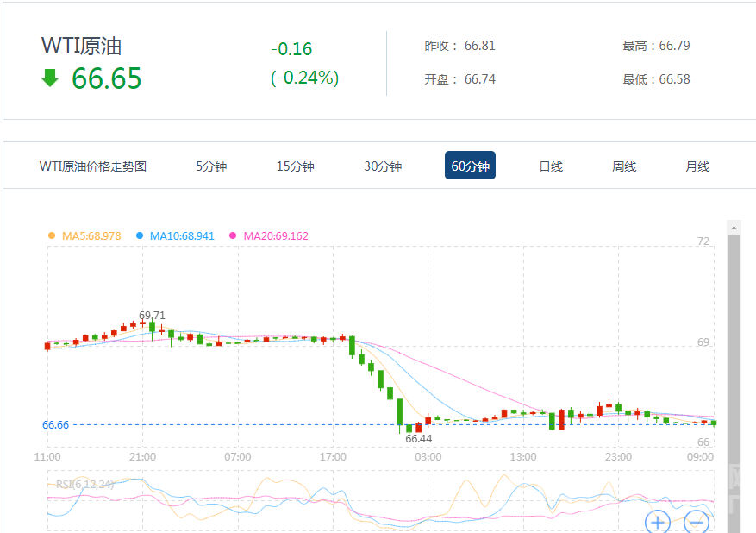Click the percentage change (-0.24%)

tap(304, 78)
